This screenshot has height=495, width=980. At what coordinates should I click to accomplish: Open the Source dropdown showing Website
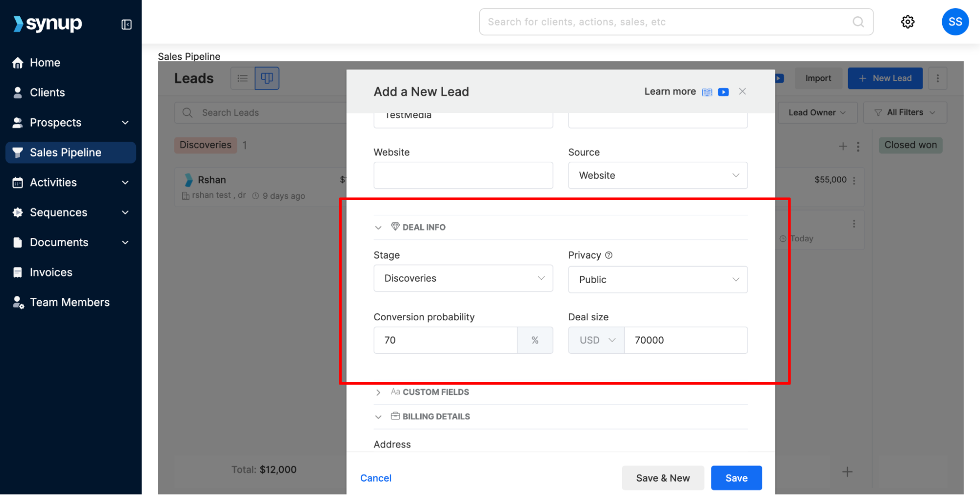pyautogui.click(x=657, y=176)
